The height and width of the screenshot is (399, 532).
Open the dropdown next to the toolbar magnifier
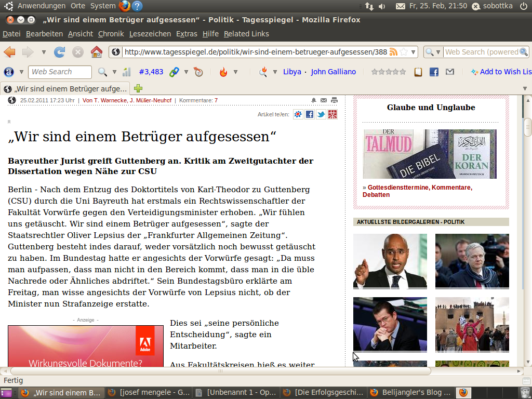114,72
